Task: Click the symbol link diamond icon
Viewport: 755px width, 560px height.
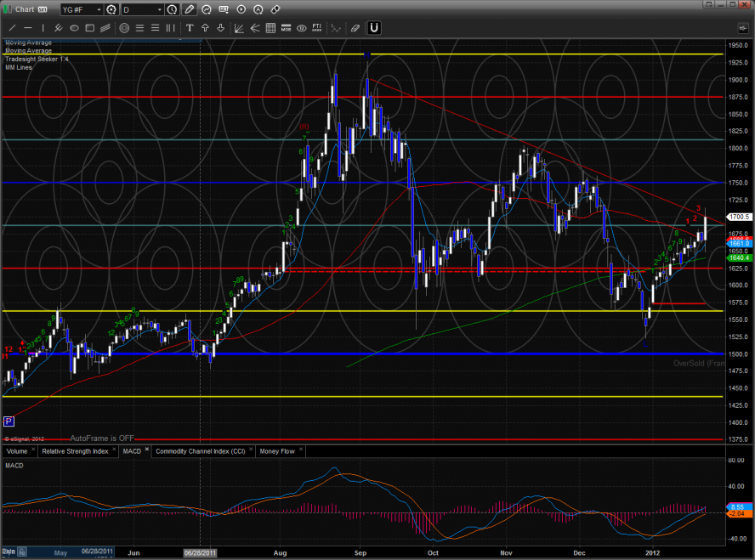Action: pos(275,9)
